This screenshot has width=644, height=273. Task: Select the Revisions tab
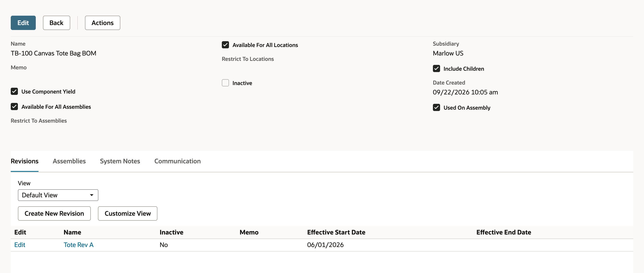coord(25,161)
